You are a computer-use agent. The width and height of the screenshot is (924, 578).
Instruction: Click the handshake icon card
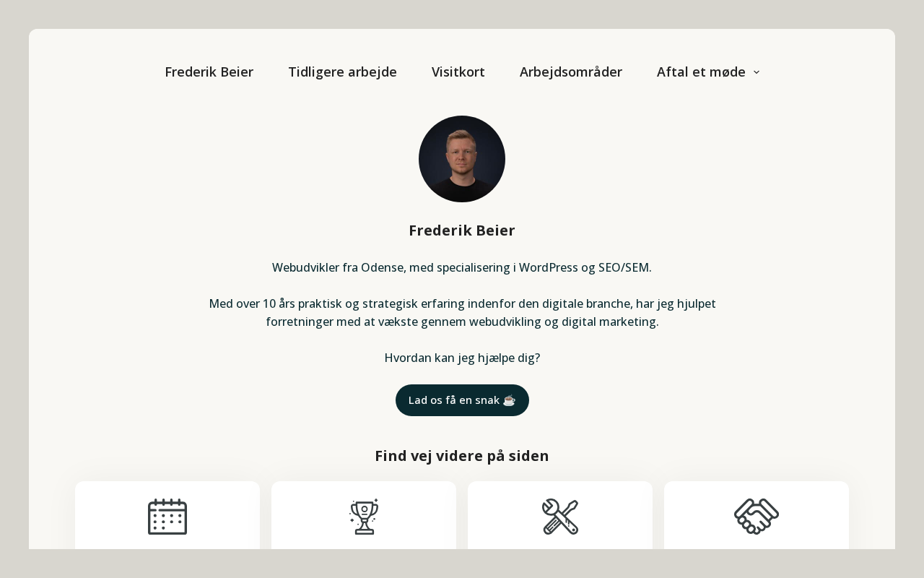[x=757, y=516]
